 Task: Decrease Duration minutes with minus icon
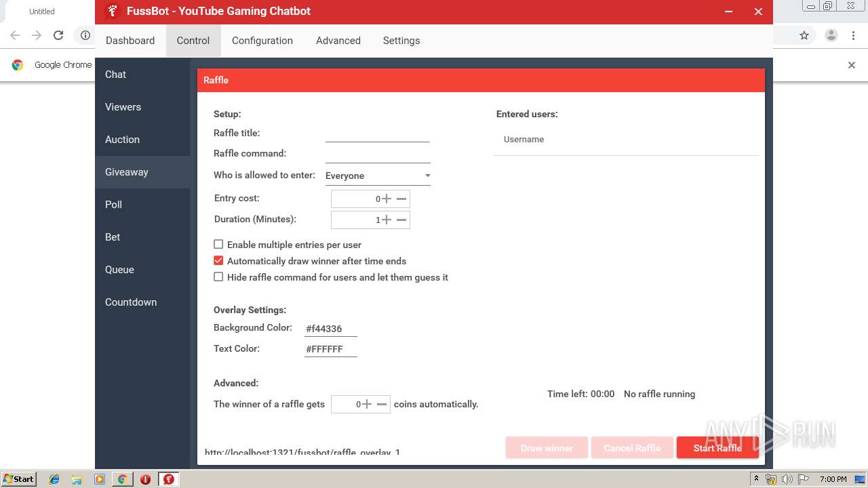point(401,220)
